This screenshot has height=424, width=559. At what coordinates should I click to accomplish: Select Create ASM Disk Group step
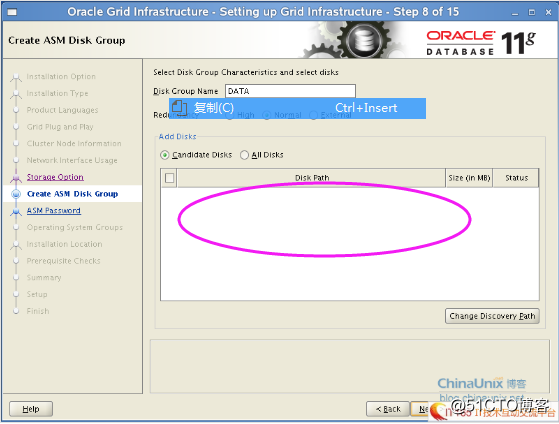pyautogui.click(x=72, y=194)
